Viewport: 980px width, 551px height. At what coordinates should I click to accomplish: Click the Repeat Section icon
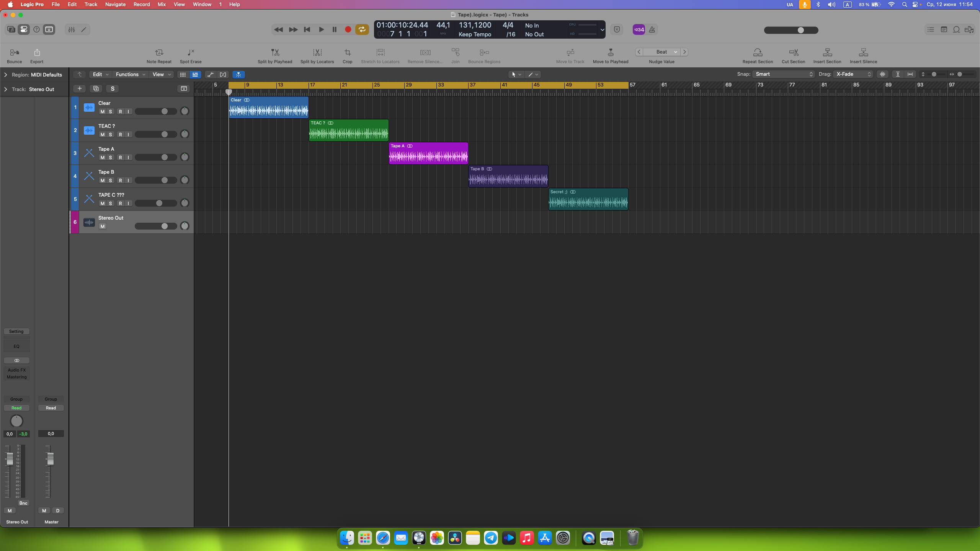click(758, 52)
